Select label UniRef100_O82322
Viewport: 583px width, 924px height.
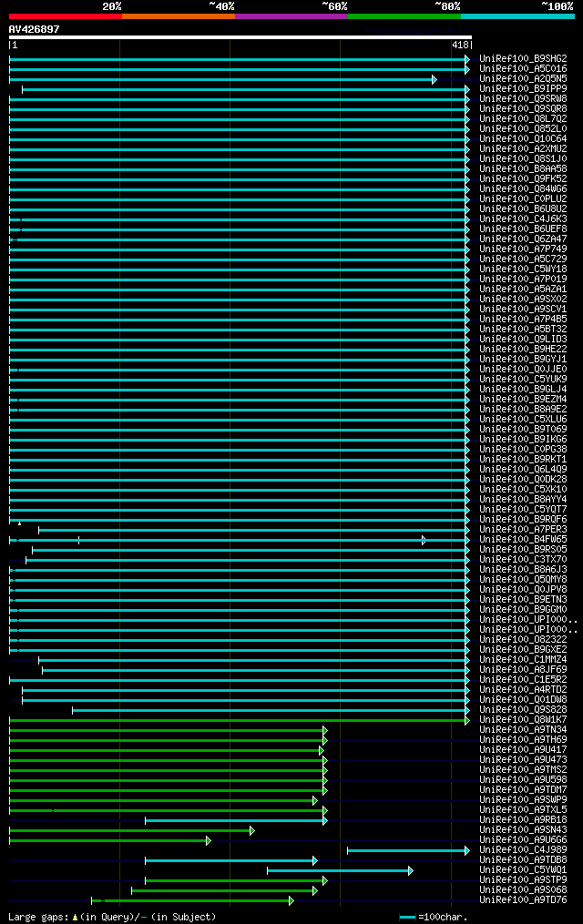tap(523, 640)
